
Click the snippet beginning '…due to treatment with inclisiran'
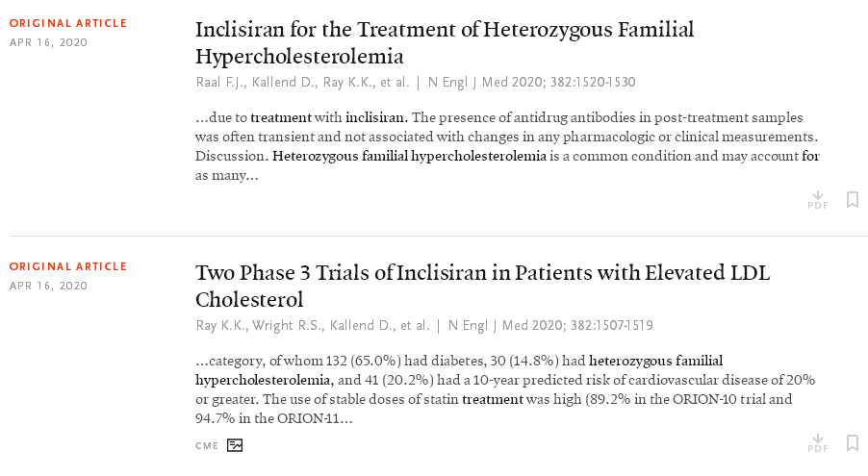pyautogui.click(x=508, y=147)
